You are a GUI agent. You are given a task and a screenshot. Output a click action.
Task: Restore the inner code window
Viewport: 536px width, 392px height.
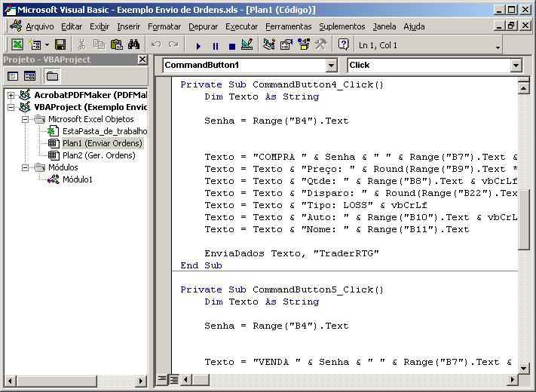point(512,26)
